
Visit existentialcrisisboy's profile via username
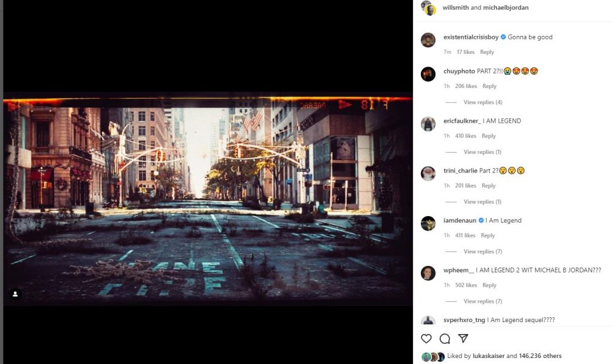point(471,37)
